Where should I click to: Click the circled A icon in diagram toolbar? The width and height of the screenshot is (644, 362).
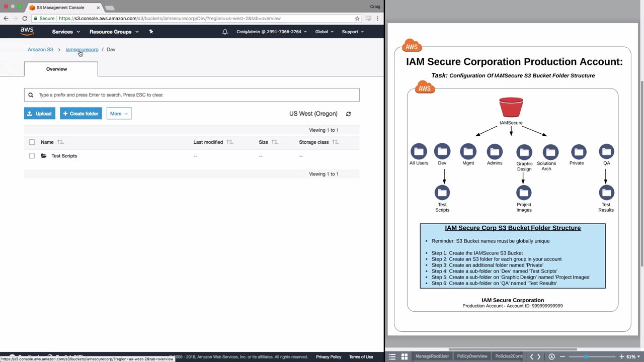[551, 356]
